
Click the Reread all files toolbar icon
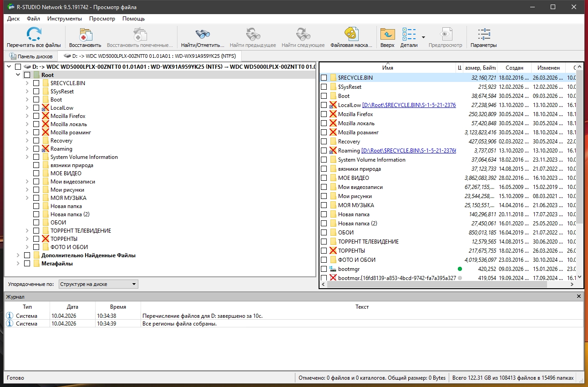coord(34,34)
